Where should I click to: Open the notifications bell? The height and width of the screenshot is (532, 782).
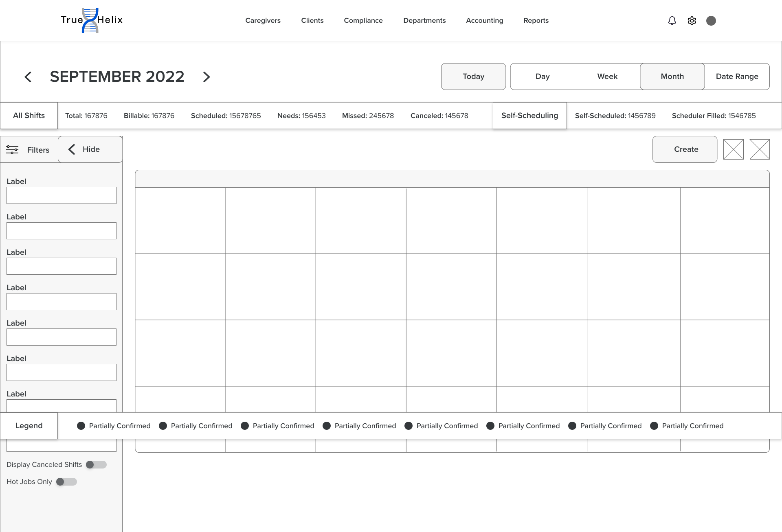pyautogui.click(x=672, y=21)
